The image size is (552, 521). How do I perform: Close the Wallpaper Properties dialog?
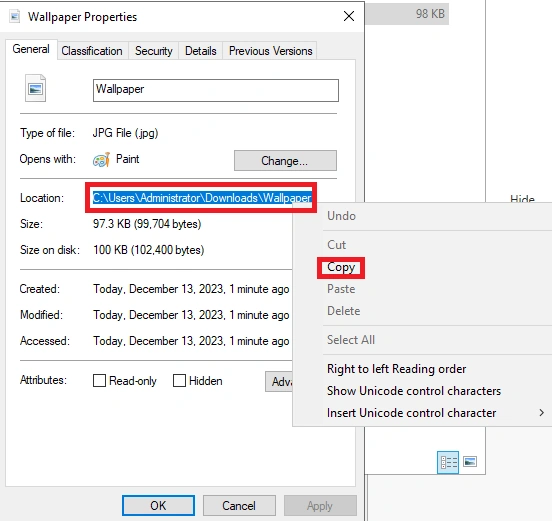349,16
